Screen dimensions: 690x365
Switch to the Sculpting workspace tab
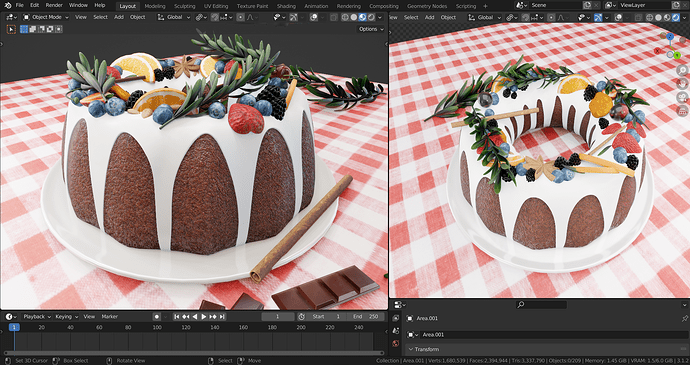coord(184,6)
